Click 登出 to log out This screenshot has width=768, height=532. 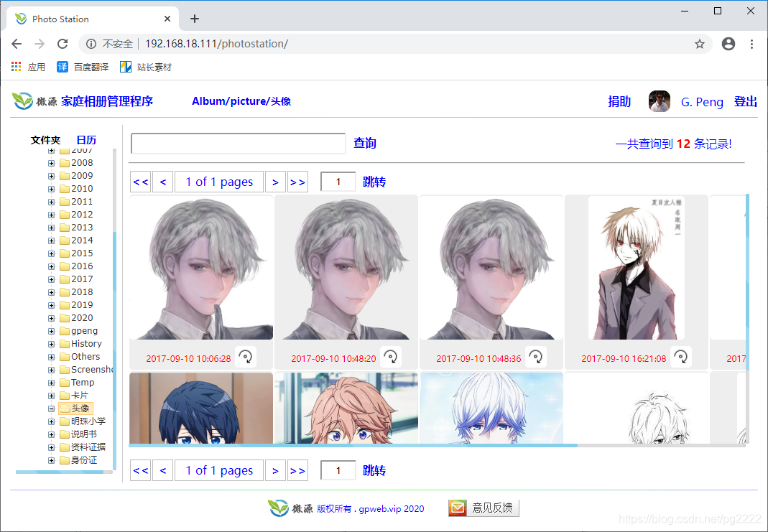click(746, 101)
